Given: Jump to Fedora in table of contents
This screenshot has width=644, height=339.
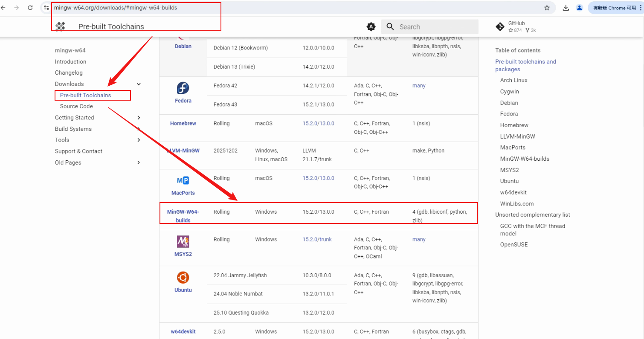Looking at the screenshot, I should (x=509, y=114).
